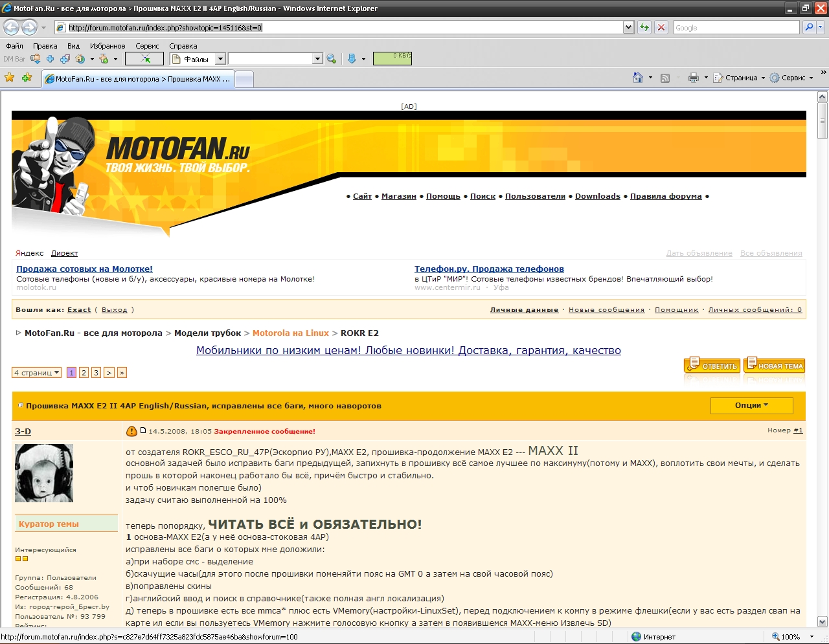
Task: Open a new blank tab
Action: (x=244, y=79)
